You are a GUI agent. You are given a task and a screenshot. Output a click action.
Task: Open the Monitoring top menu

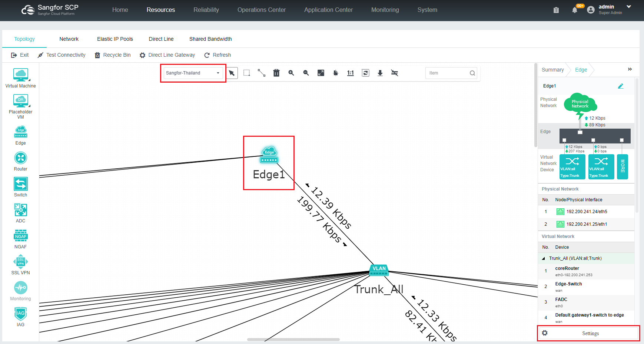tap(385, 10)
